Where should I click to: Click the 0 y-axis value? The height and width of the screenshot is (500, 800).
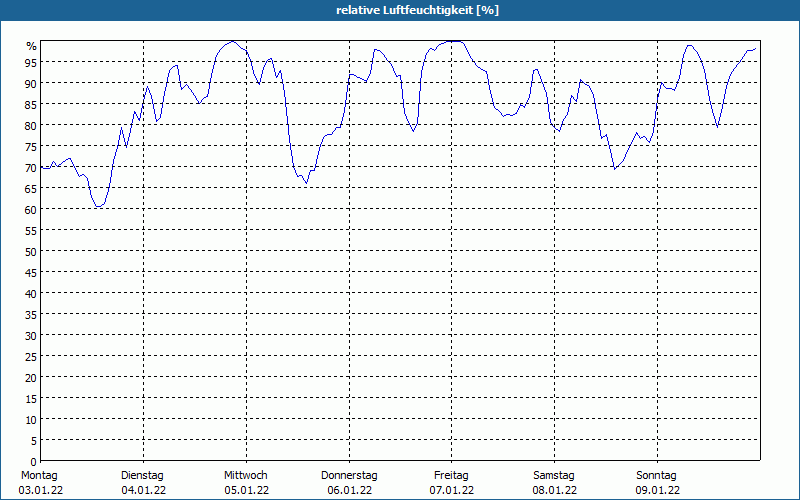click(34, 462)
